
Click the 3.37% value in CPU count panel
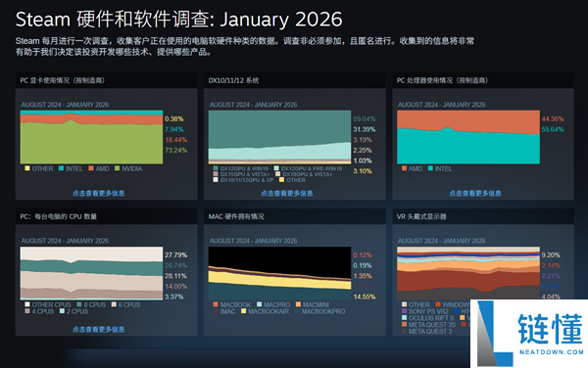tap(174, 297)
